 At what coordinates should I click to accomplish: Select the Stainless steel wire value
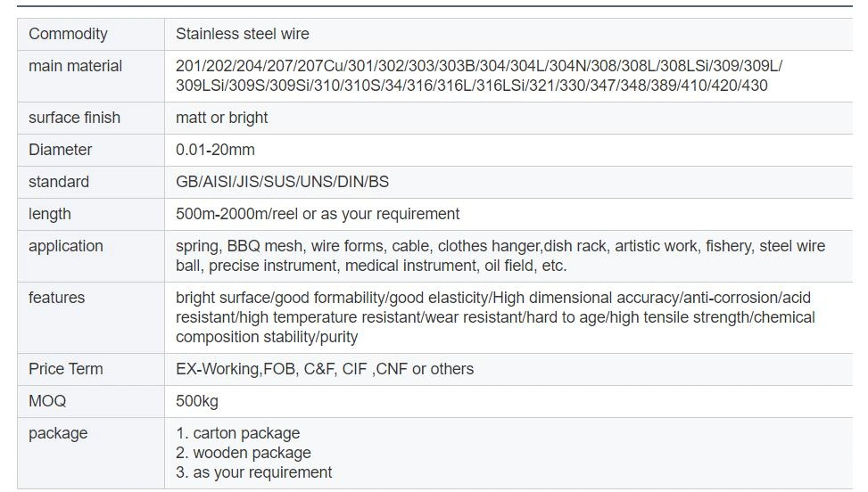click(243, 34)
